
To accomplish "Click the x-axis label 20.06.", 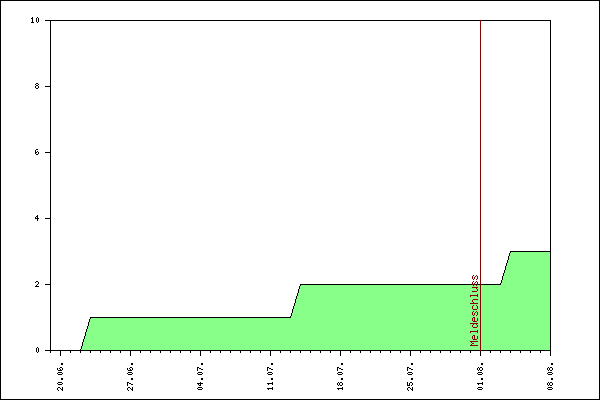I will [60, 377].
